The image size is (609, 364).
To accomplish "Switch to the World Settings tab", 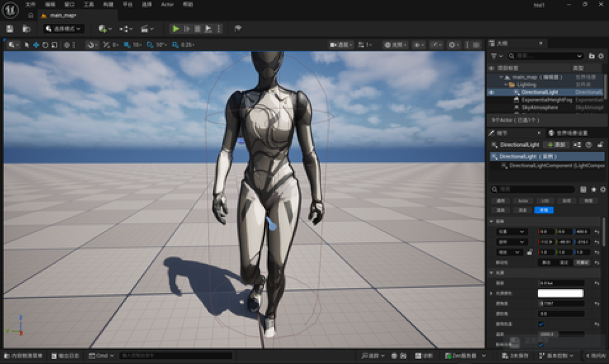I will (x=568, y=133).
